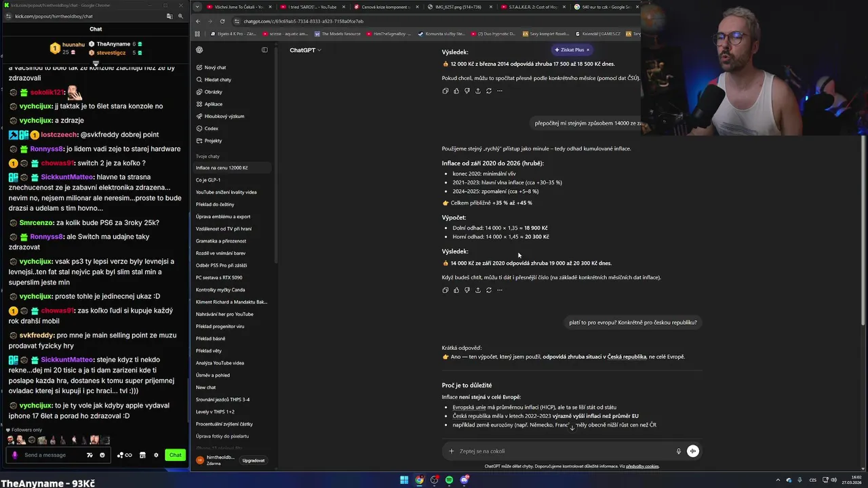Regenerate the first answer about 12 000 Kč
868x488 pixels.
click(x=488, y=91)
